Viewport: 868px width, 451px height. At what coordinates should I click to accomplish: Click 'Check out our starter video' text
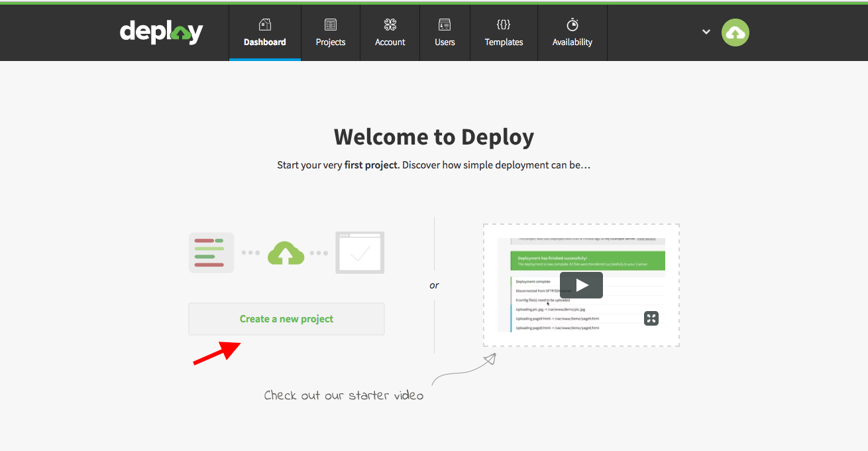coord(344,395)
